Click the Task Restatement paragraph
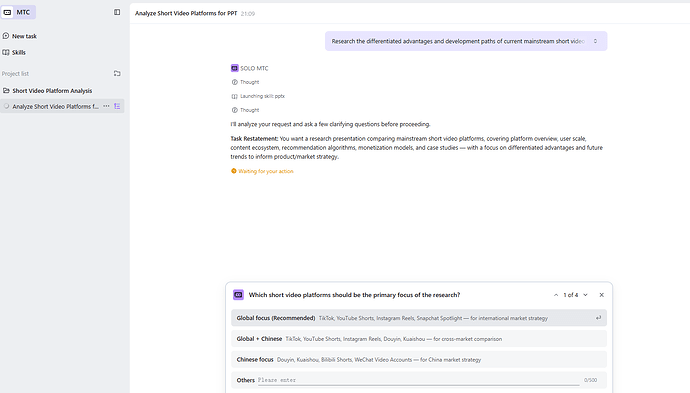 pyautogui.click(x=417, y=147)
